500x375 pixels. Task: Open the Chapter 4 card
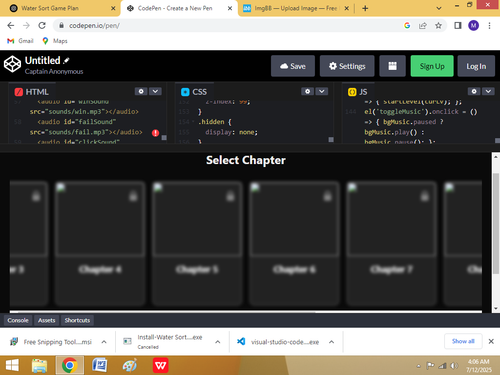[x=100, y=243]
